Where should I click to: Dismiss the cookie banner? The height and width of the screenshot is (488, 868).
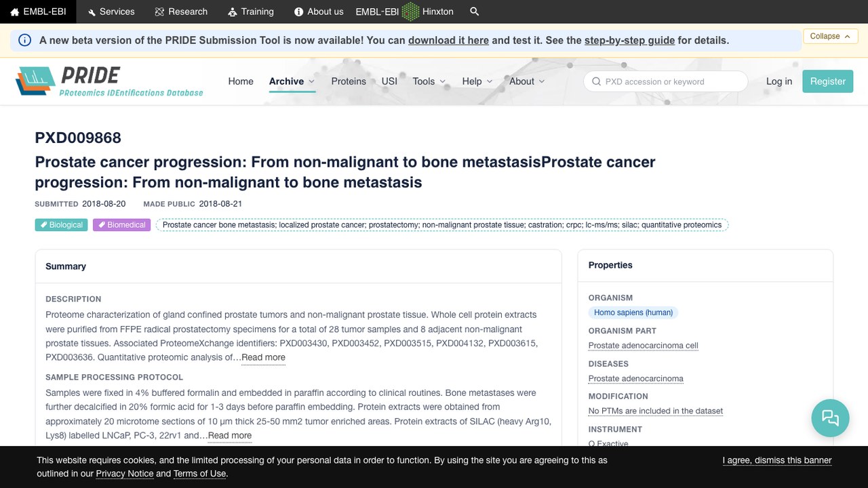click(x=777, y=460)
